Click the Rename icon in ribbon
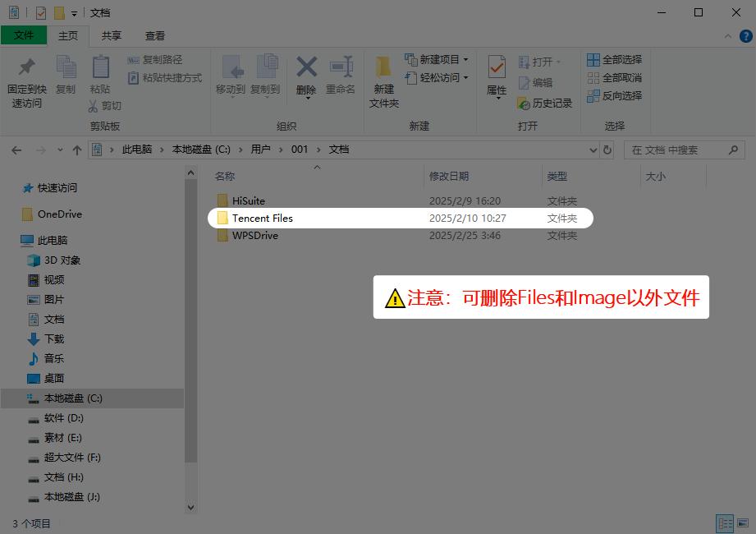The height and width of the screenshot is (534, 756). [341, 74]
